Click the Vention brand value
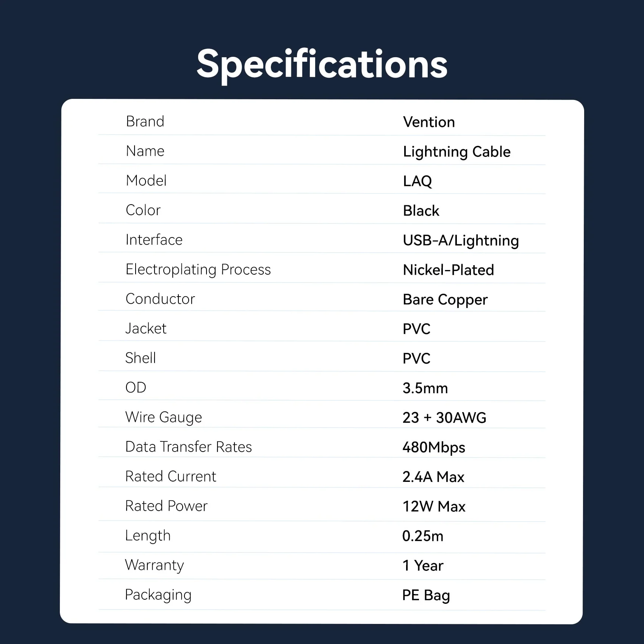The width and height of the screenshot is (644, 644). pos(429,122)
